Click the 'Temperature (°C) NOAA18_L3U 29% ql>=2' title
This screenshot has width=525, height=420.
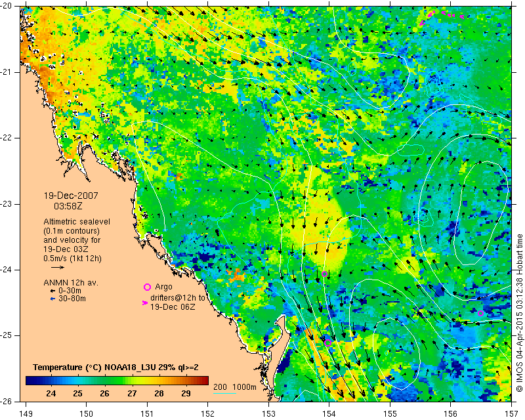[x=115, y=367]
